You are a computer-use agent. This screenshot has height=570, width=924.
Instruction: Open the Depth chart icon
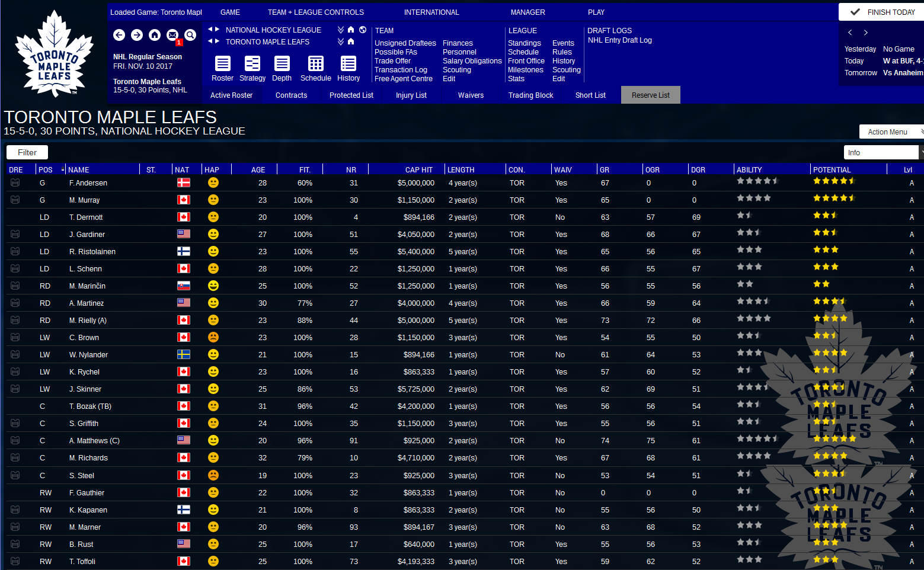pos(282,63)
